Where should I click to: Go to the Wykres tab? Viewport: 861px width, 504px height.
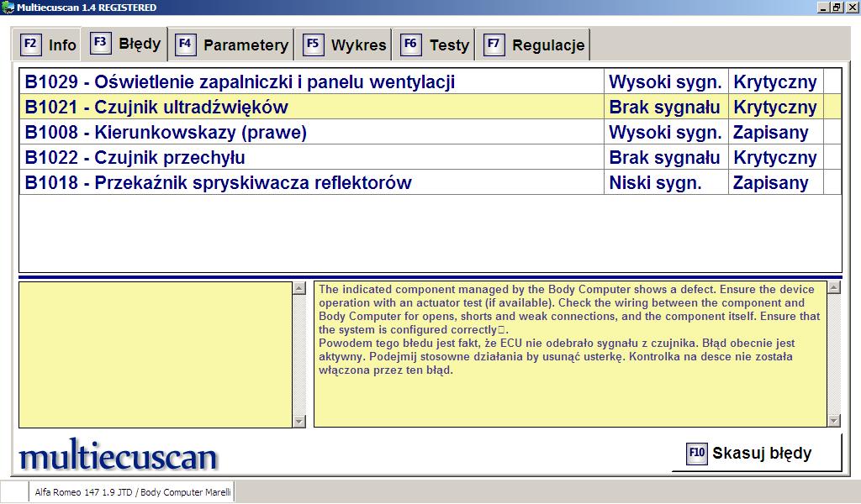click(343, 45)
